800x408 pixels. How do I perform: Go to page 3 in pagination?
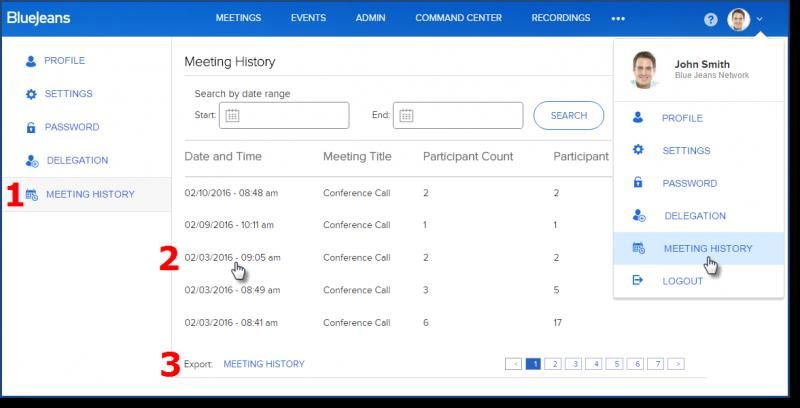click(574, 364)
